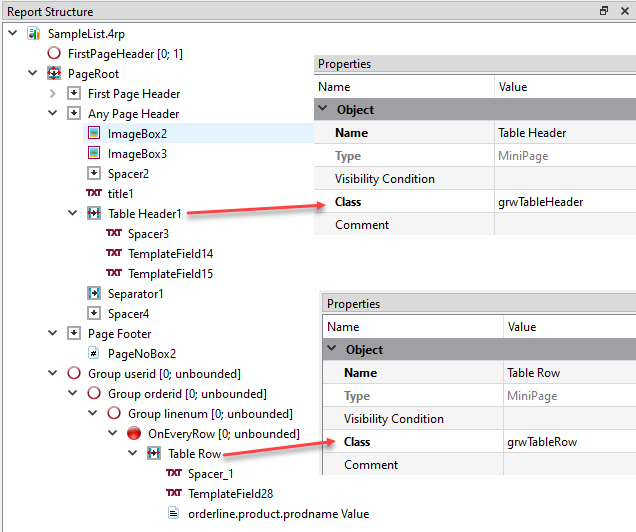Edit the Class value 'grwTableHeader'

coord(565,202)
